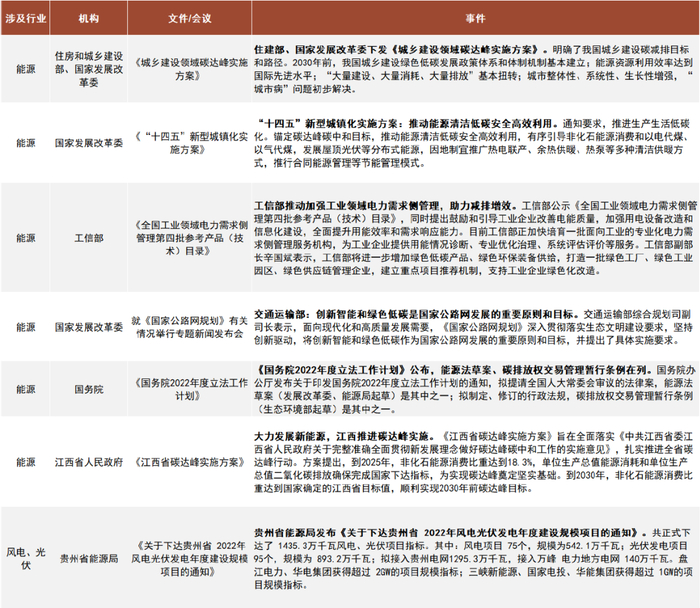Select the 风电、光伏 industry cell
Image resolution: width=700 pixels, height=608 pixels.
(25, 558)
